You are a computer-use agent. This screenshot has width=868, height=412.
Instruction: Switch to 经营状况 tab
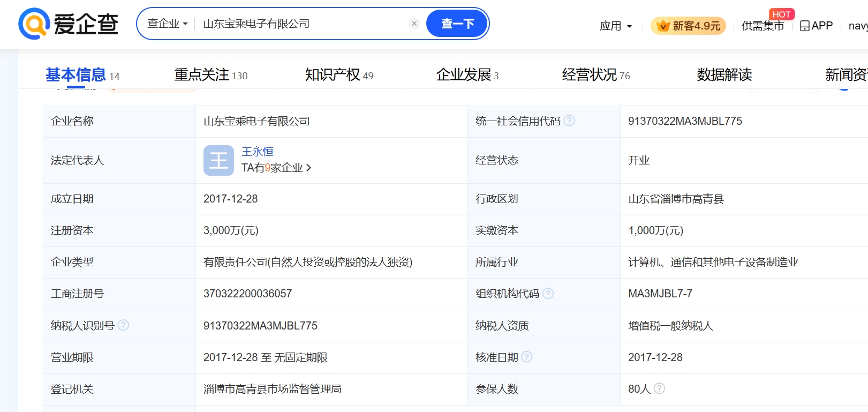click(596, 74)
